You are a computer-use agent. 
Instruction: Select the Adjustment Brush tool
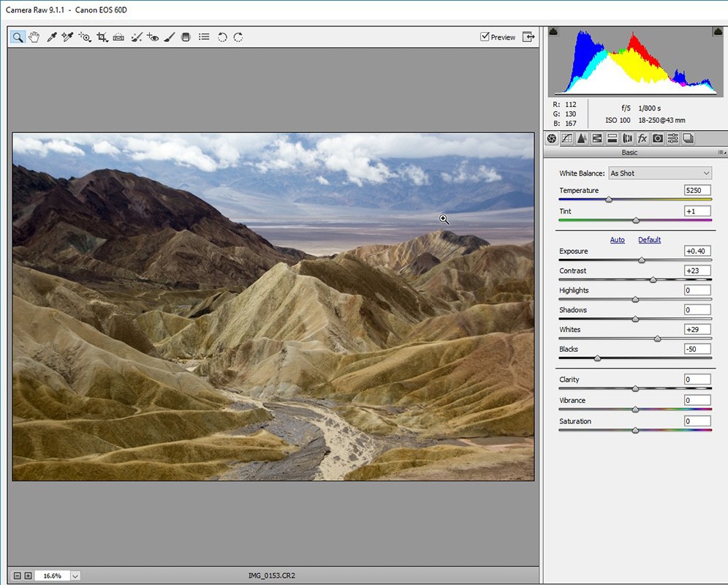tap(170, 37)
